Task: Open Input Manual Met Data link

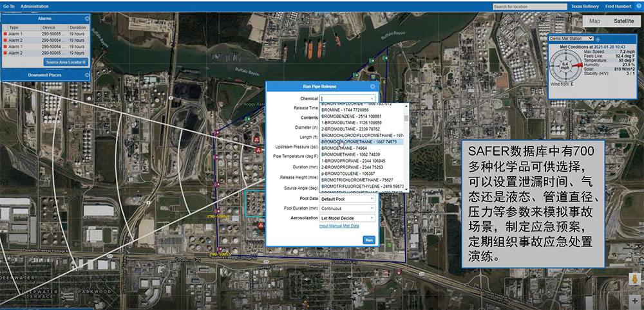Action: click(339, 226)
